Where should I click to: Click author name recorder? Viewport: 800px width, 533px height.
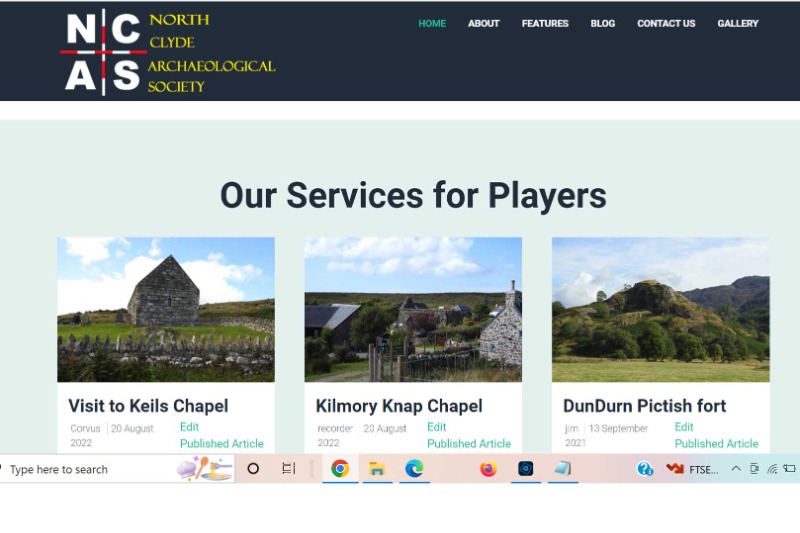tap(335, 428)
